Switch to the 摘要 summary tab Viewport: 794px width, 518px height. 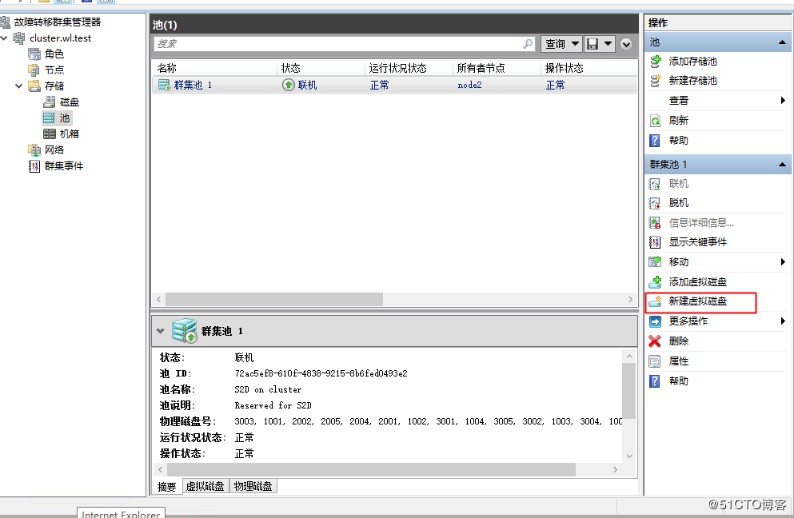tap(167, 487)
